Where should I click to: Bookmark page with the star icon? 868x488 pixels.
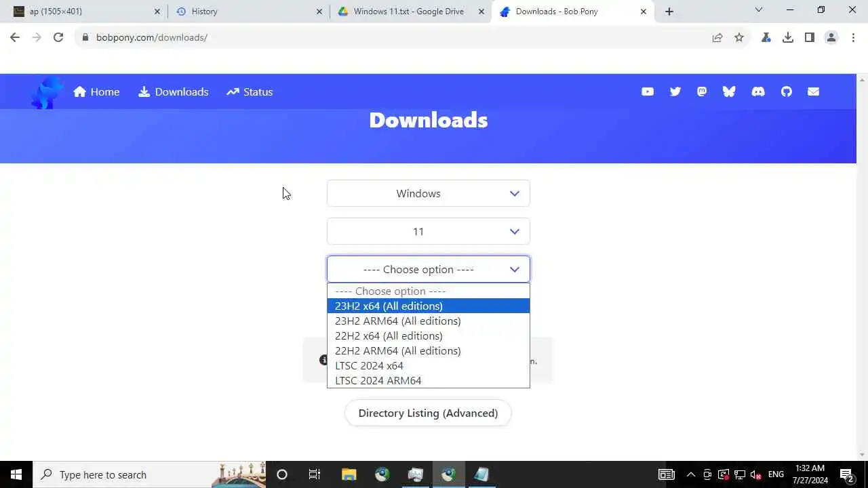point(739,37)
